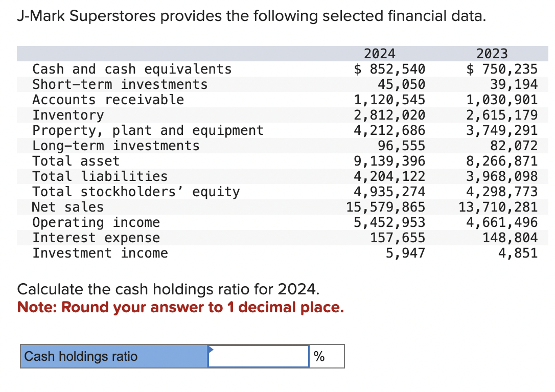The image size is (555, 392).
Task: Select the Cash and cash equivalents row label
Action: pos(132,68)
